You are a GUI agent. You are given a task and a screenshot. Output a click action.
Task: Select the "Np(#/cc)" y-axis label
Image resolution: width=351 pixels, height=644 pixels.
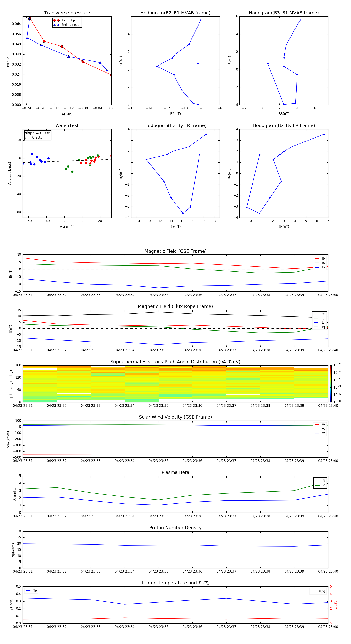13,550
